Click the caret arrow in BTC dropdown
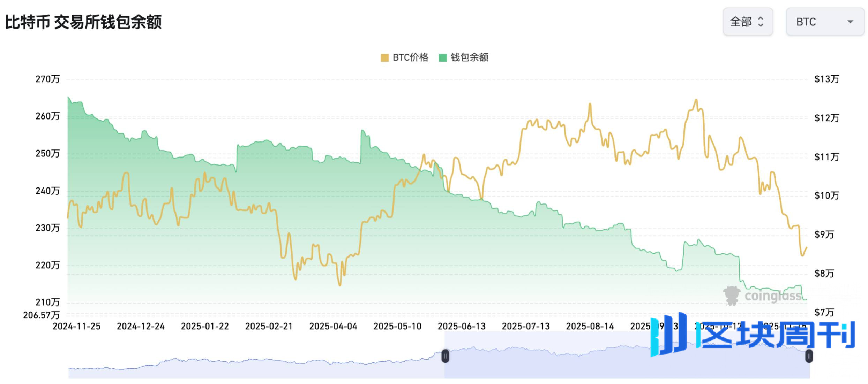Screen dimensions: 868x384 pos(850,22)
